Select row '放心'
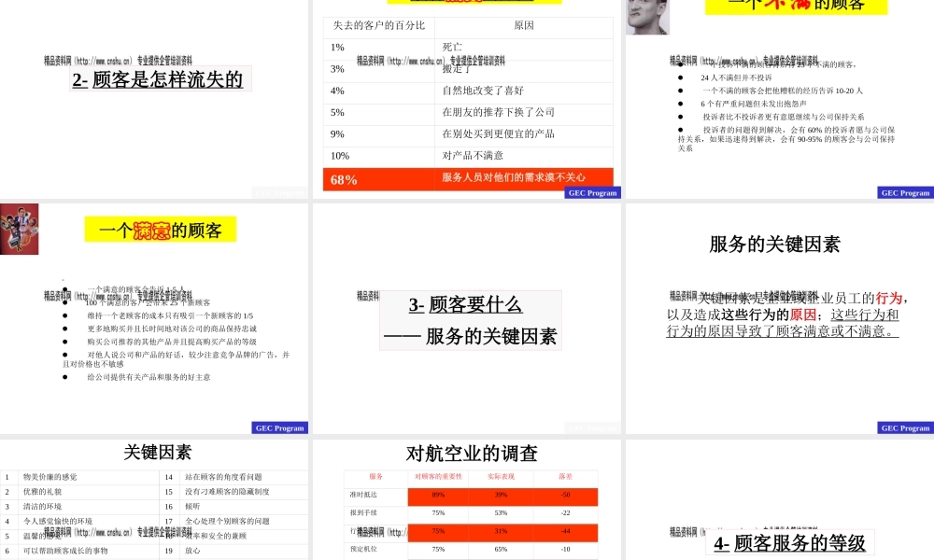This screenshot has height=560, width=934. coord(192,551)
